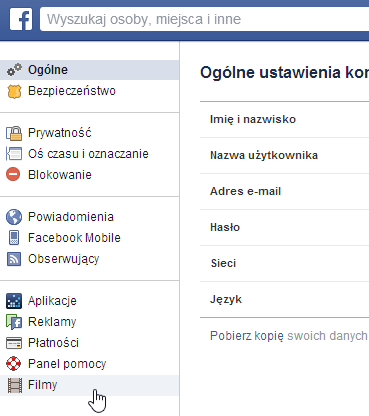Click the mobile phone icon beside Facebook Mobile
This screenshot has height=416, width=369.
(14, 238)
